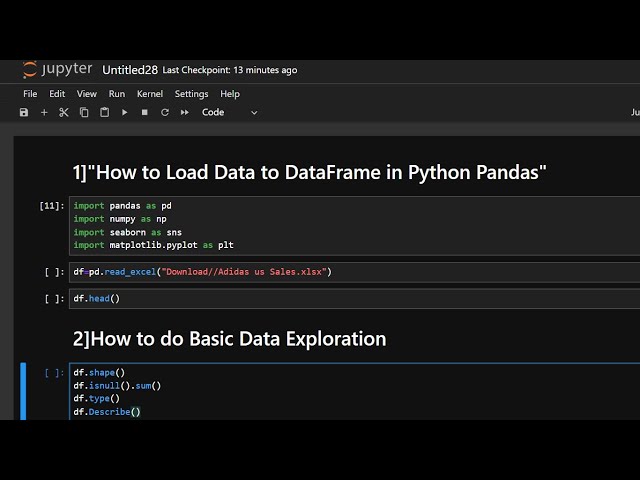Paste the cell from the clipboard
Viewport: 640px width, 480px height.
[104, 112]
